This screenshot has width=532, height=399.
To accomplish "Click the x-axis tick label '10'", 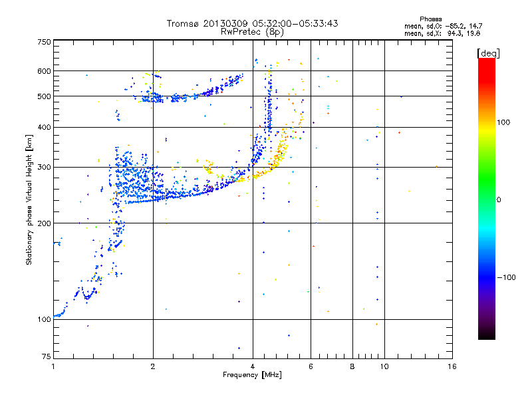I will (384, 366).
